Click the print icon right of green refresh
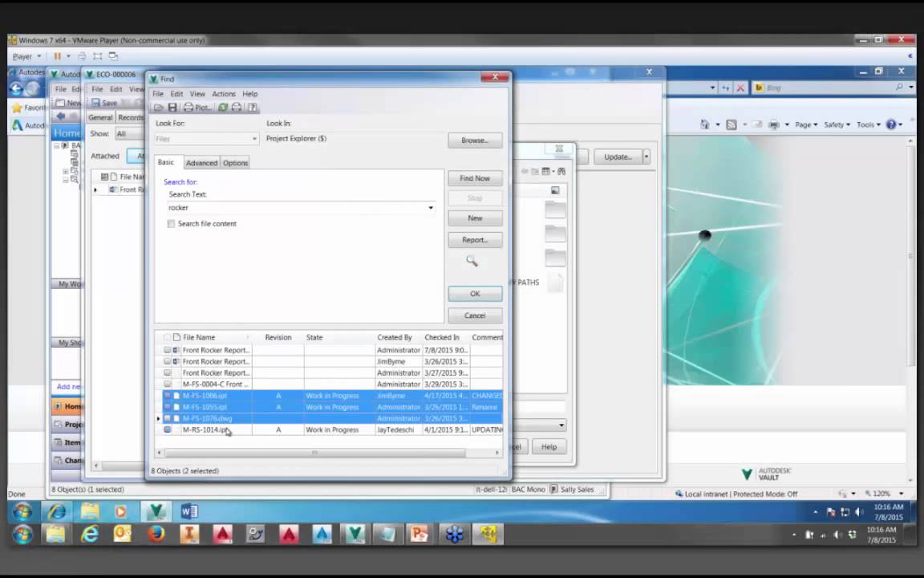This screenshot has width=924, height=578. coord(237,108)
